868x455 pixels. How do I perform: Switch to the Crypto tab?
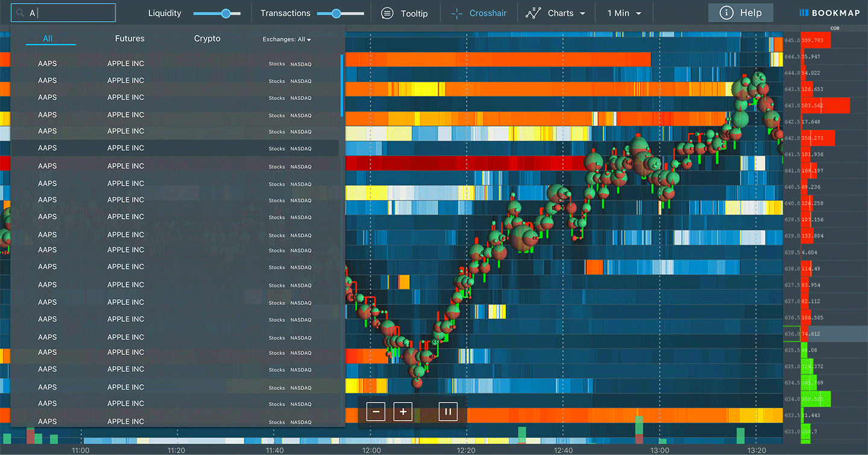pos(207,39)
